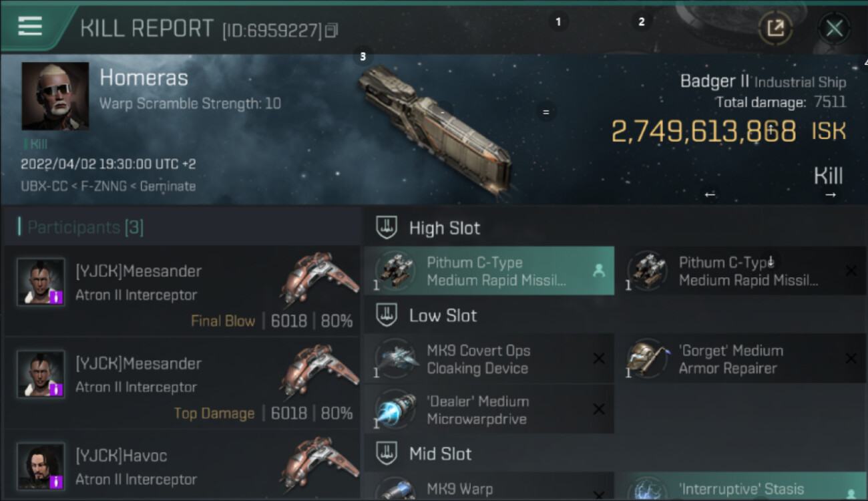Open the hamburger menu icon

(30, 27)
